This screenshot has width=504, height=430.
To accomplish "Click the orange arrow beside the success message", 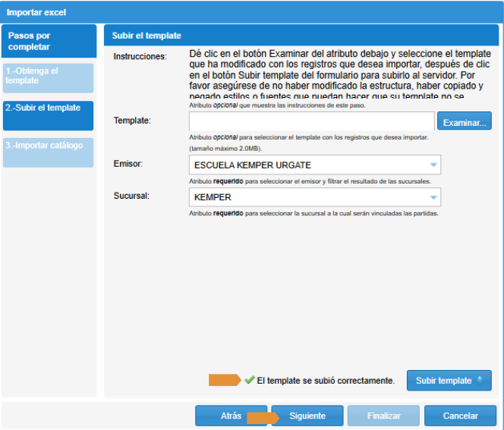I will tap(224, 380).
